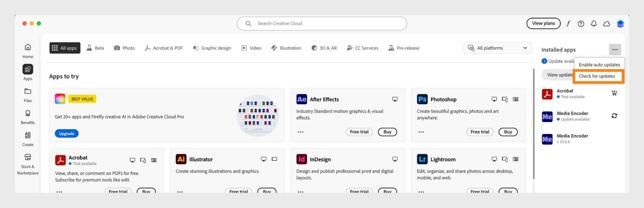The image size is (644, 208).
Task: Click the Search Creative Cloud field
Action: click(322, 23)
